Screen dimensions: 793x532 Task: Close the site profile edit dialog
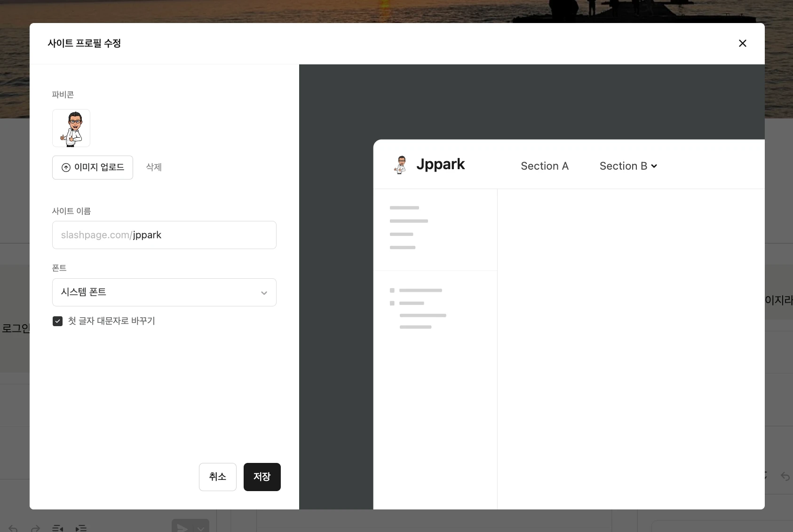click(742, 43)
